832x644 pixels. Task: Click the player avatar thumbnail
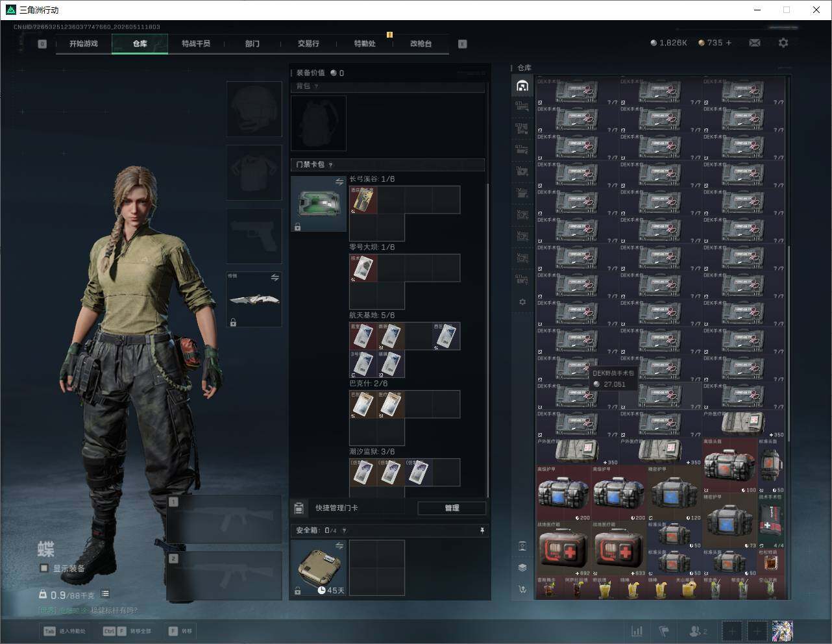tap(783, 630)
